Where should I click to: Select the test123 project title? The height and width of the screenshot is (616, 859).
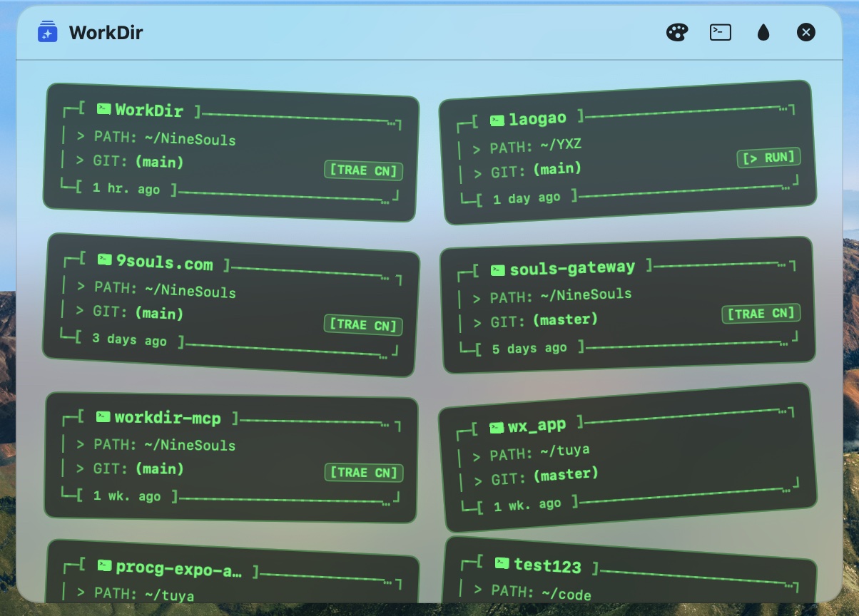[547, 565]
